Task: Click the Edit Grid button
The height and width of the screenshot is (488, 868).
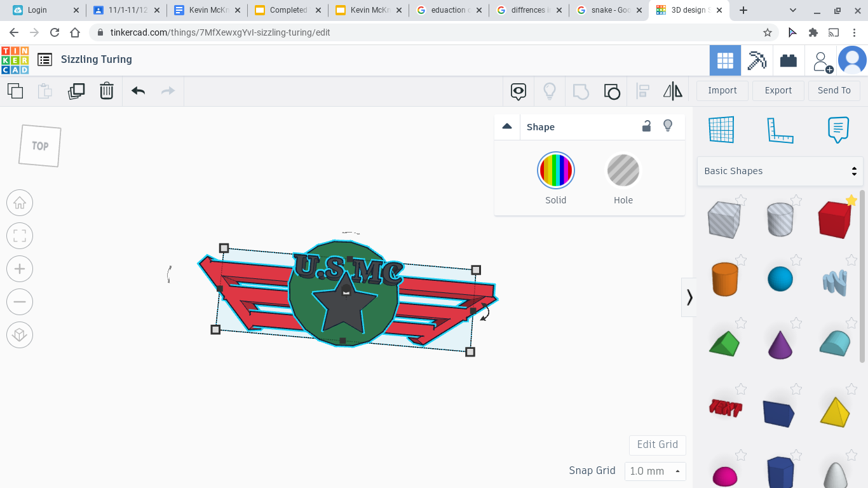Action: [x=658, y=444]
